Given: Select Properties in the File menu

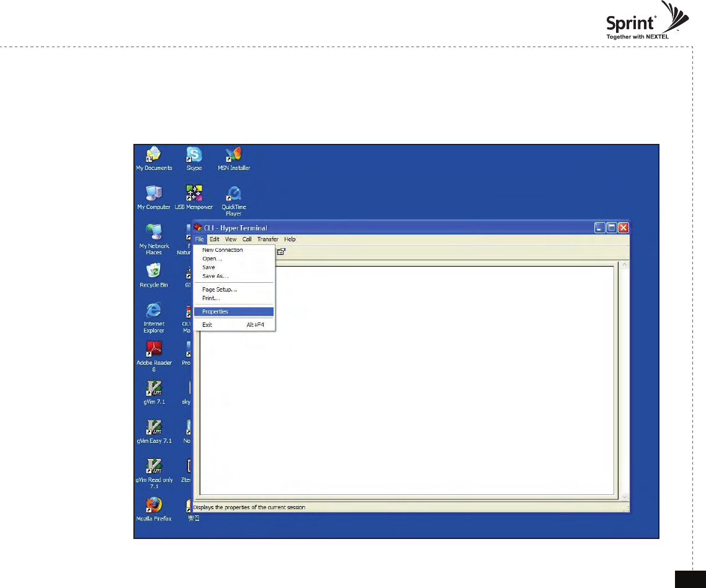Looking at the screenshot, I should click(x=234, y=311).
